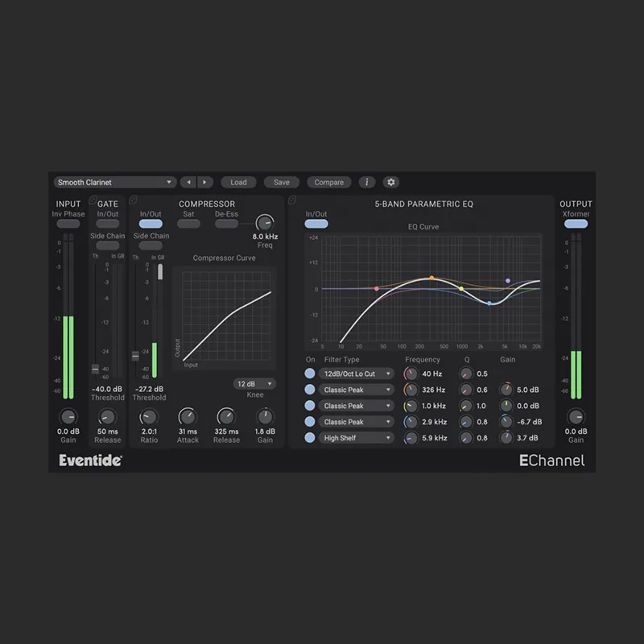Screen dimensions: 644x644
Task: Toggle On for the 12dB/Oct Lo Cut band
Action: click(310, 374)
